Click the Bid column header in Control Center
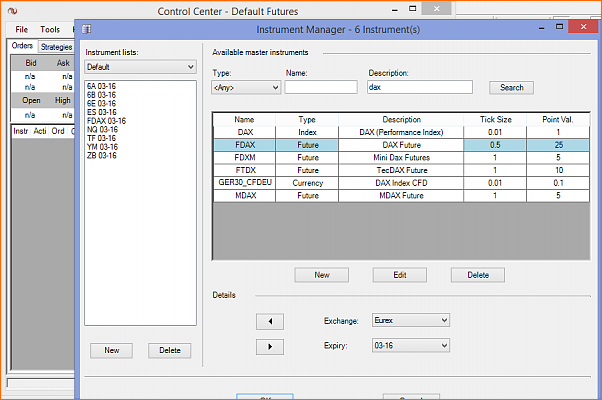 (31, 63)
